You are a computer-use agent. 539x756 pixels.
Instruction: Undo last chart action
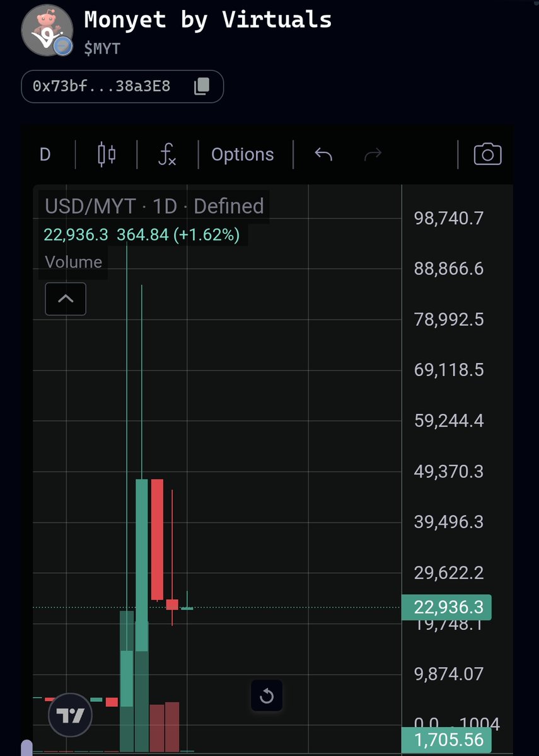tap(323, 154)
